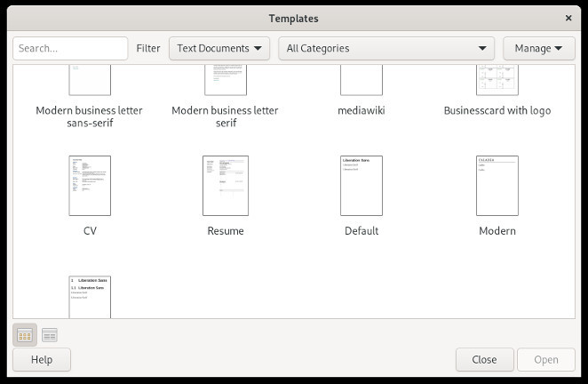Pick the Modern template thumbnail
This screenshot has width=588, height=384.
497,186
